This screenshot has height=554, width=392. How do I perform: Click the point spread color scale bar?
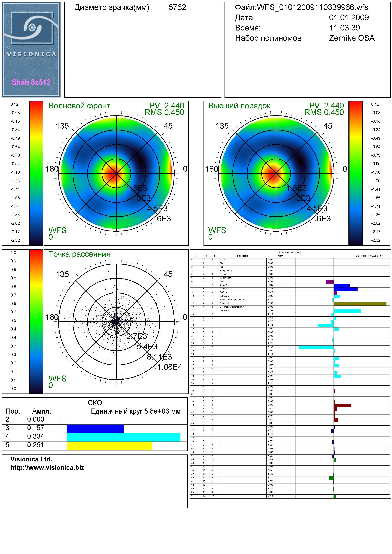[x=36, y=321]
